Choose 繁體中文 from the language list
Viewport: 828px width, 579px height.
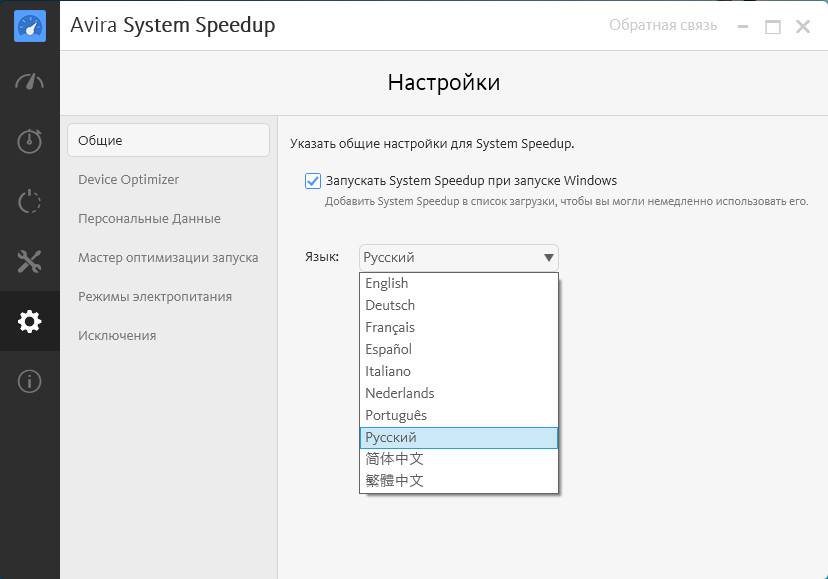pyautogui.click(x=458, y=481)
